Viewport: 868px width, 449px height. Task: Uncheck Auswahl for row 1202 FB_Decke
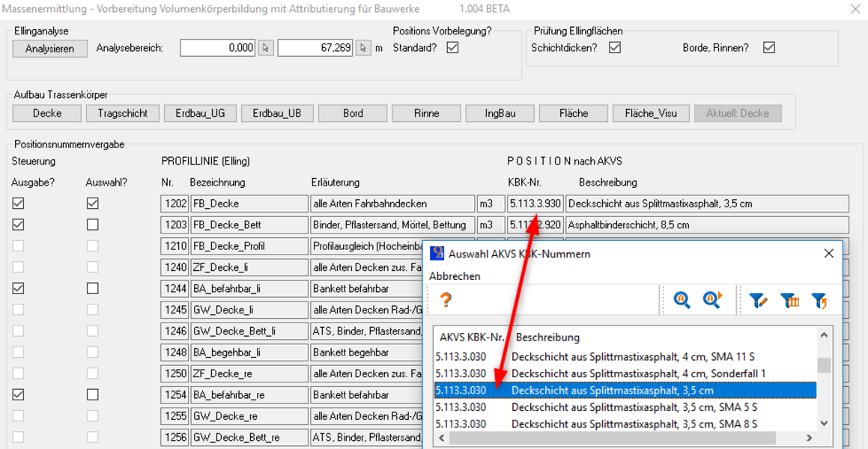92,204
